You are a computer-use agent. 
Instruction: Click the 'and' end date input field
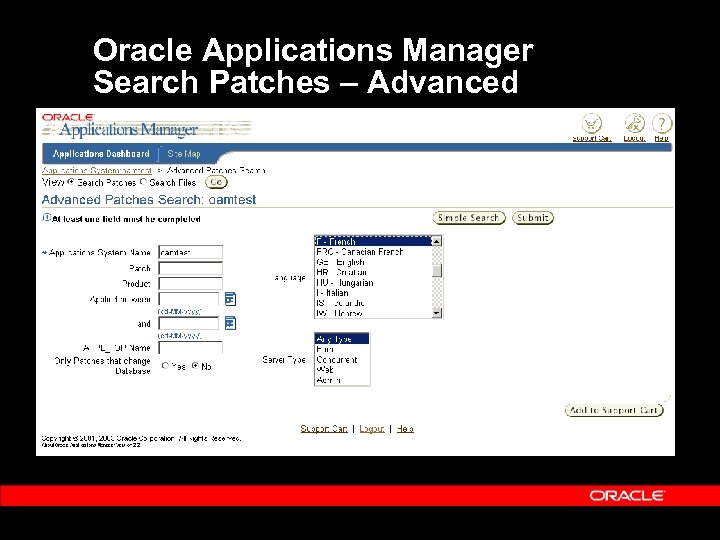point(189,323)
